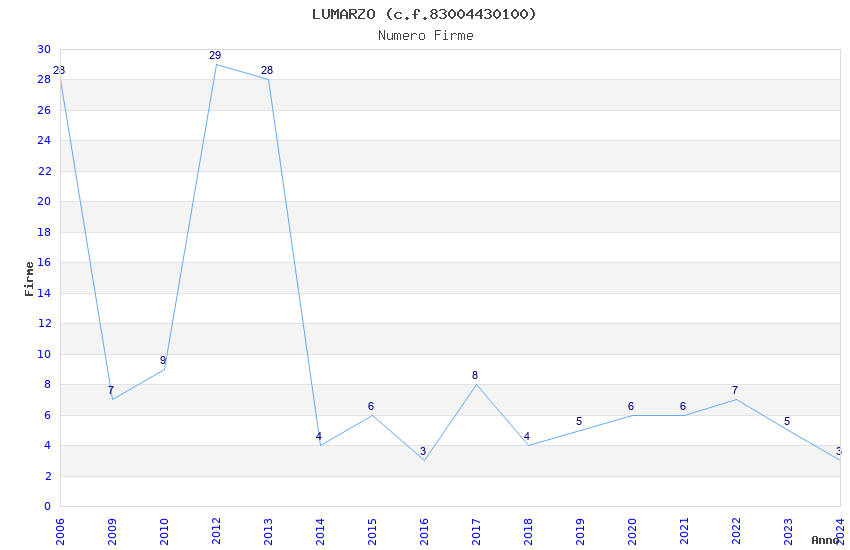Viewport: 850px width, 550px height.
Task: Select x-axis year label "2020"
Action: (632, 531)
